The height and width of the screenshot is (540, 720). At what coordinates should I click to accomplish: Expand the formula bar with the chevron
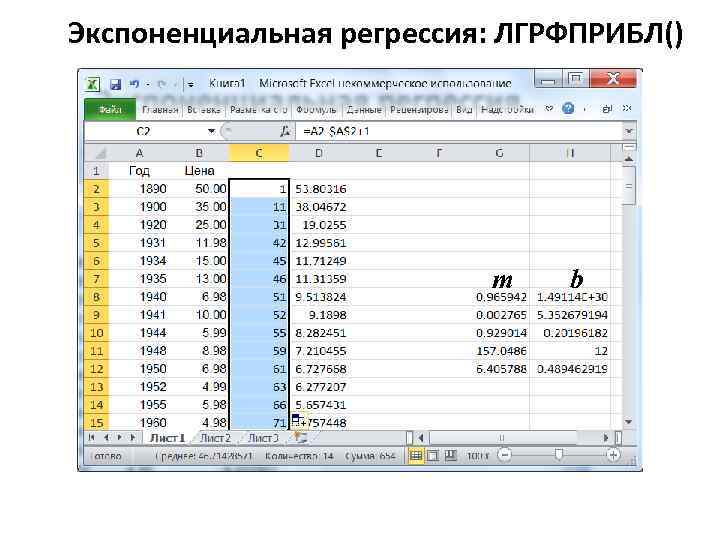629,131
